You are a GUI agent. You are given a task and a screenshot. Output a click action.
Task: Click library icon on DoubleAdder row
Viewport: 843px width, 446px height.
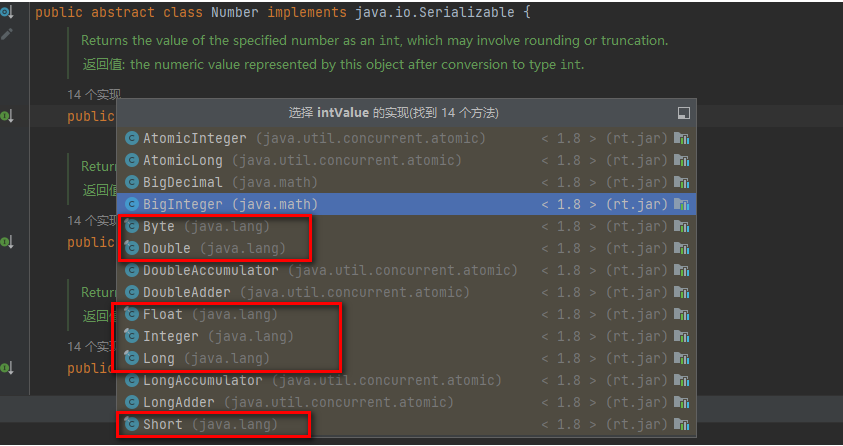pos(682,292)
